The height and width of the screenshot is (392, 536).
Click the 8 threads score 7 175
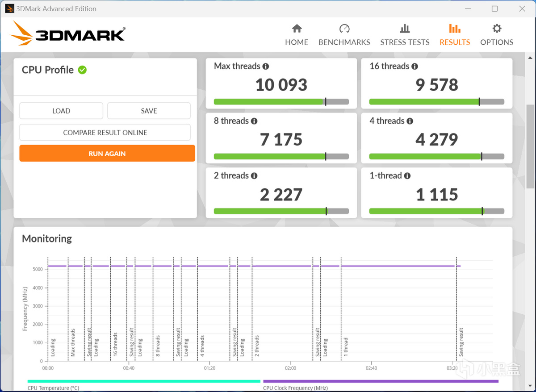point(281,140)
